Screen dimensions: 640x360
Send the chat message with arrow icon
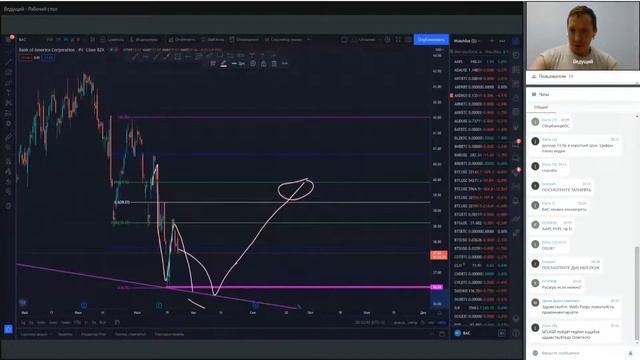coord(631,353)
